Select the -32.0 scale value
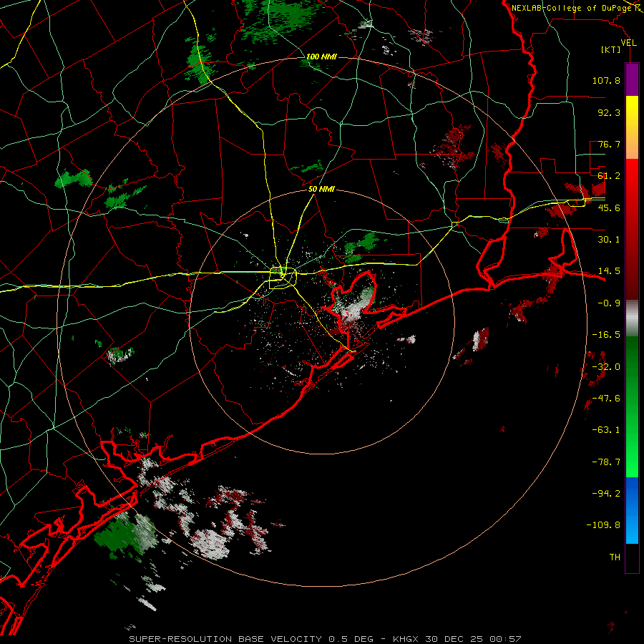644x644 pixels. pyautogui.click(x=606, y=367)
